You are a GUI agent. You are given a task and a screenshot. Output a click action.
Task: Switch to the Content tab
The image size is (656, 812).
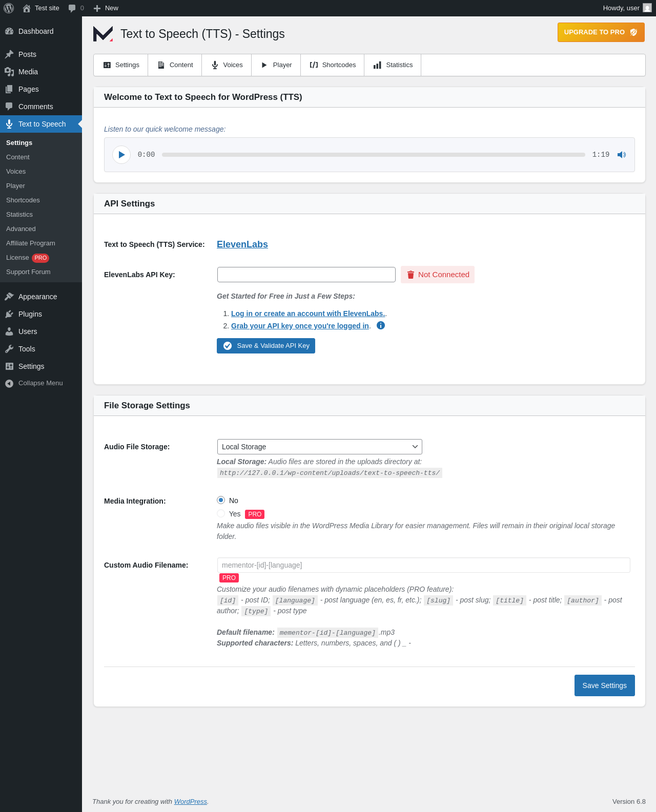[175, 65]
